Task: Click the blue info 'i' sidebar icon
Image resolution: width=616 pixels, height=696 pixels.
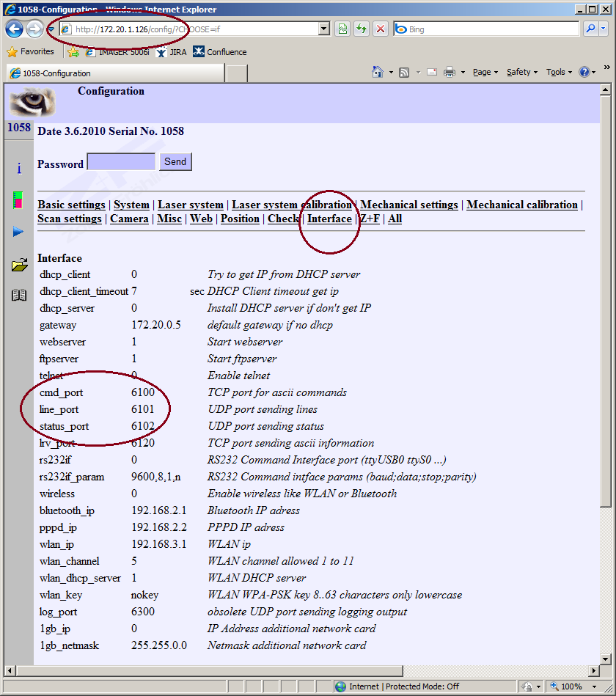Action: tap(19, 168)
